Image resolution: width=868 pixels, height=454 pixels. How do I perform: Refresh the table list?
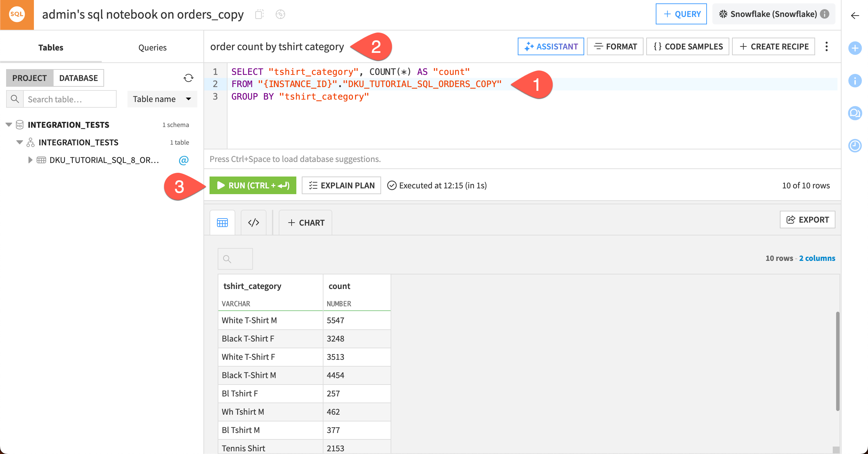tap(188, 78)
